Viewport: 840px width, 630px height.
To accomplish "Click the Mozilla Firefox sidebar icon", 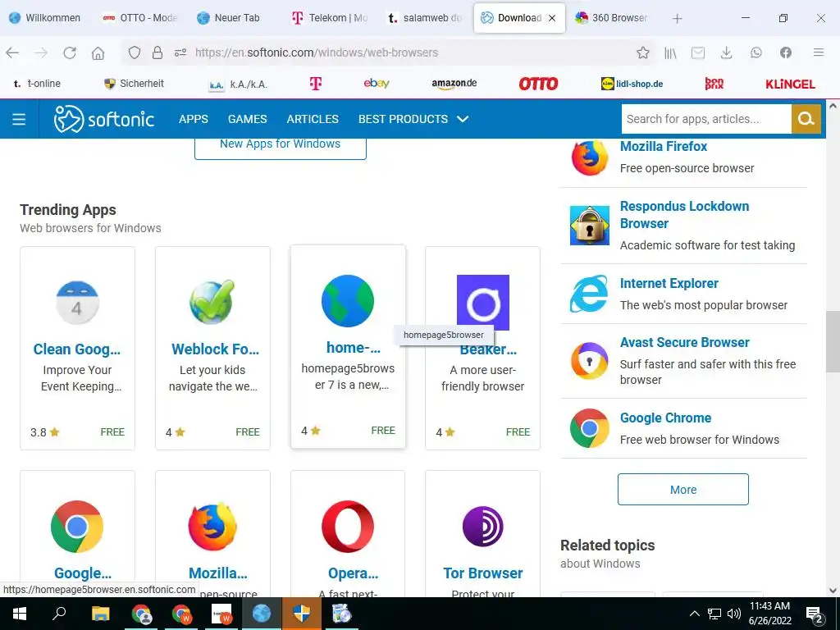I will pyautogui.click(x=589, y=157).
